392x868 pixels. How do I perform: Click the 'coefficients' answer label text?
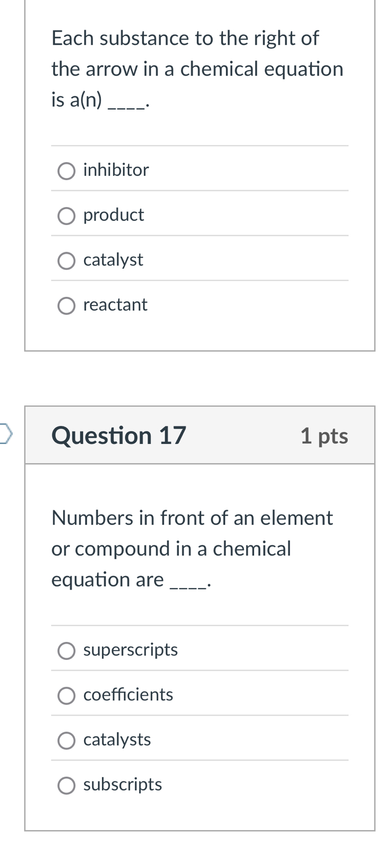pos(128,695)
